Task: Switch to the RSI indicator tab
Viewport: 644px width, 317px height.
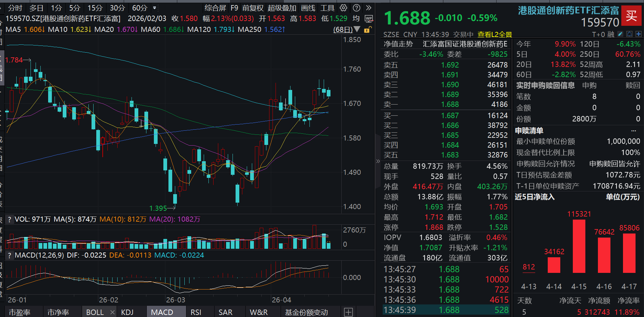Action: coord(196,312)
